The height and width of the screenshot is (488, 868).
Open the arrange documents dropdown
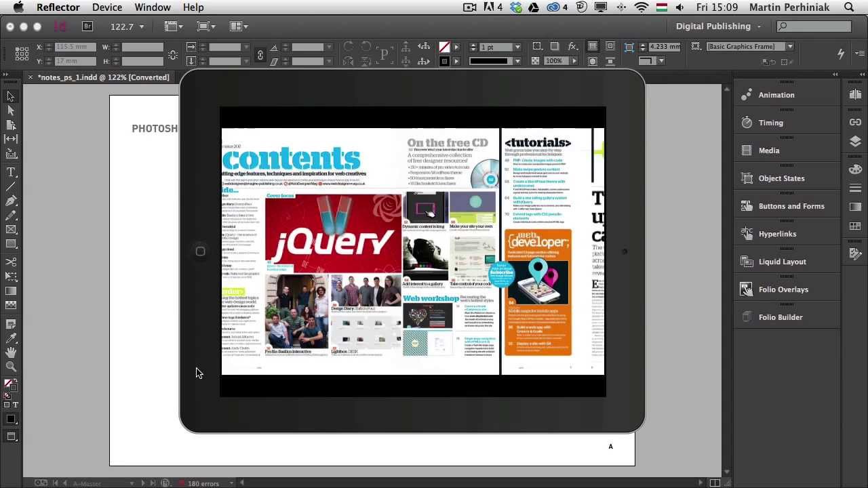pyautogui.click(x=238, y=26)
